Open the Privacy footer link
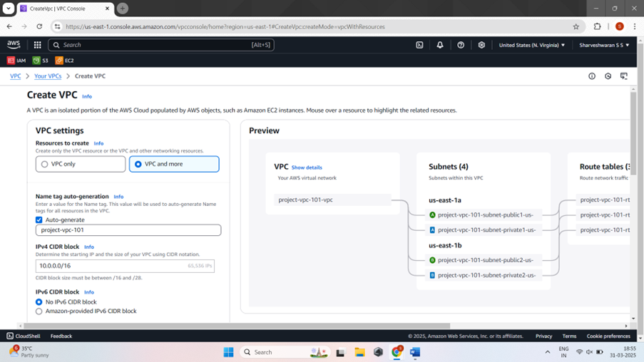This screenshot has width=644, height=362. click(x=543, y=336)
